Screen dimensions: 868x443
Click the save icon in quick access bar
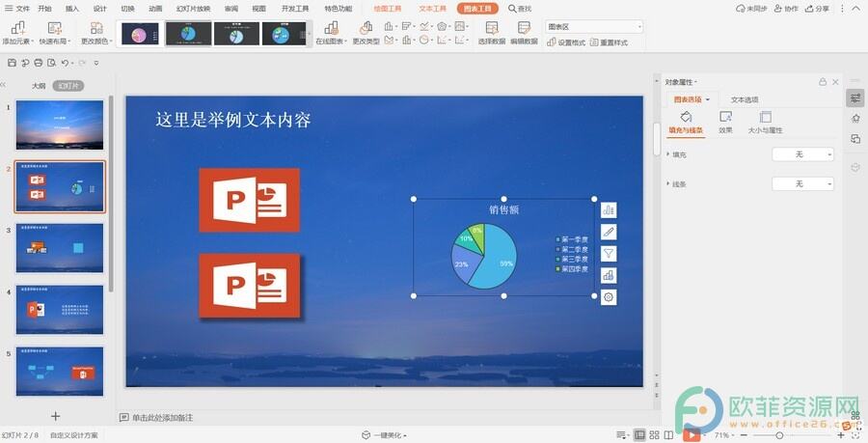pyautogui.click(x=13, y=63)
